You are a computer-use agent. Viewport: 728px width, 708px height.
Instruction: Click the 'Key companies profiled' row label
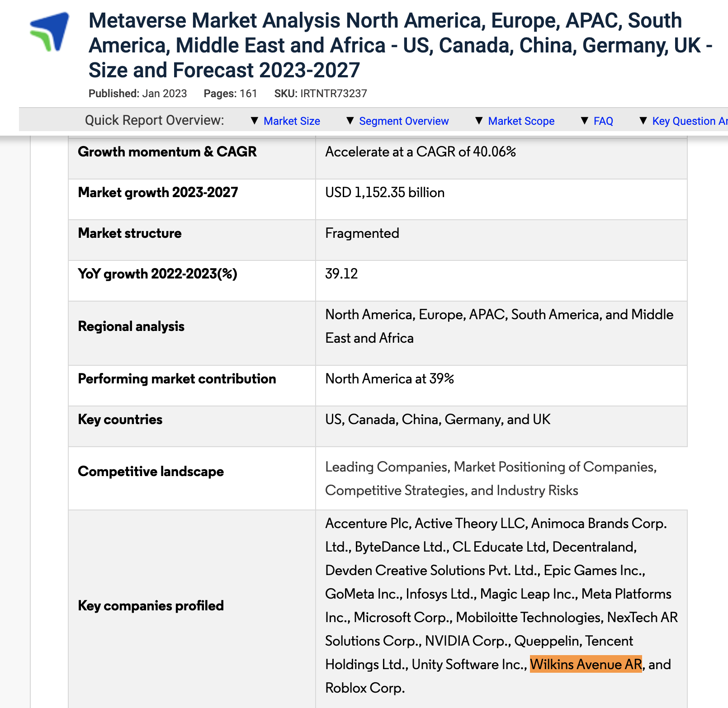[x=151, y=606]
